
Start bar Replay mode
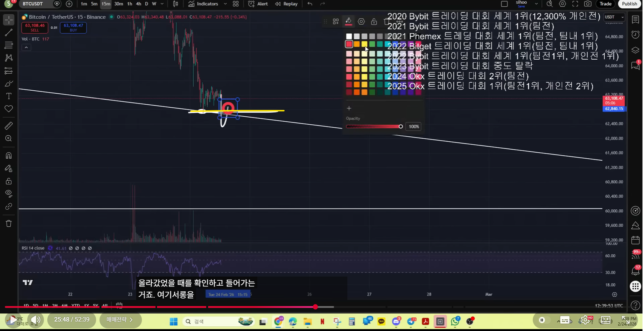point(286,4)
